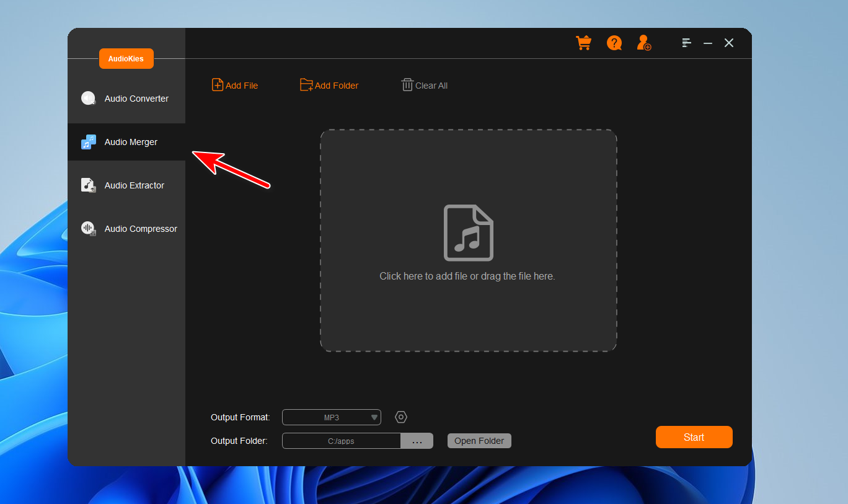Screen dimensions: 848x504
Task: Click the music file icon in drop zone
Action: pos(468,233)
